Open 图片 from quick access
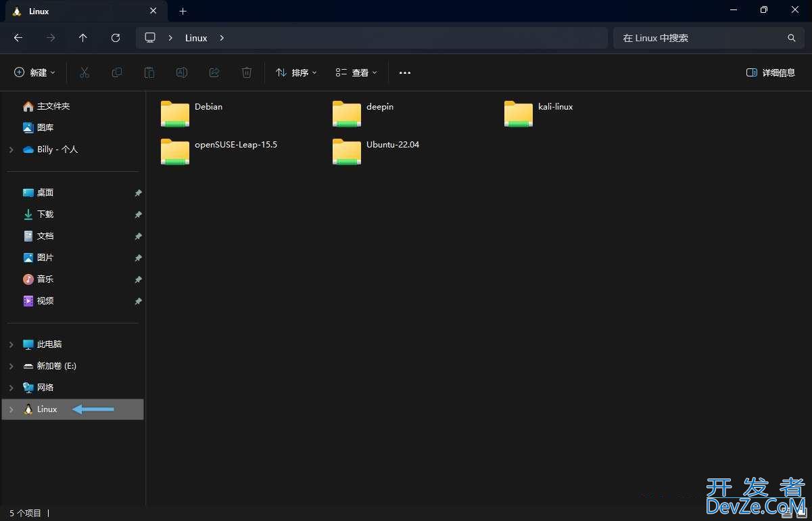 38,258
